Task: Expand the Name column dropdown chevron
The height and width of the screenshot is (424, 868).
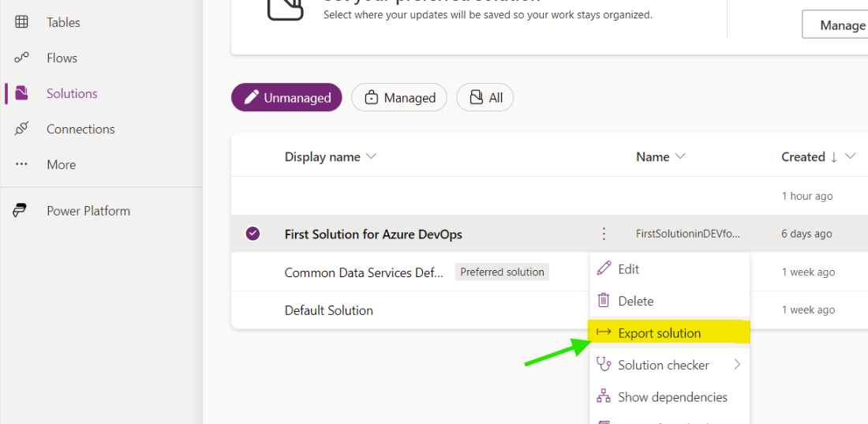Action: 680,156
